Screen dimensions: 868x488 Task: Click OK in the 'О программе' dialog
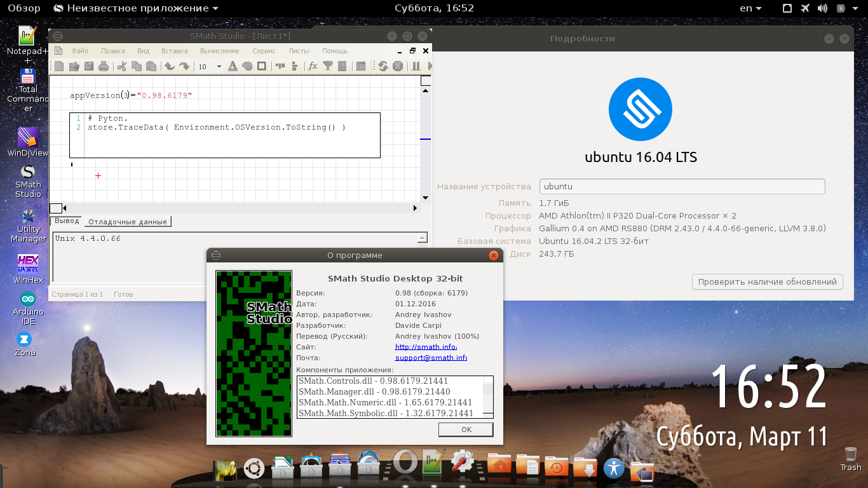click(x=466, y=430)
